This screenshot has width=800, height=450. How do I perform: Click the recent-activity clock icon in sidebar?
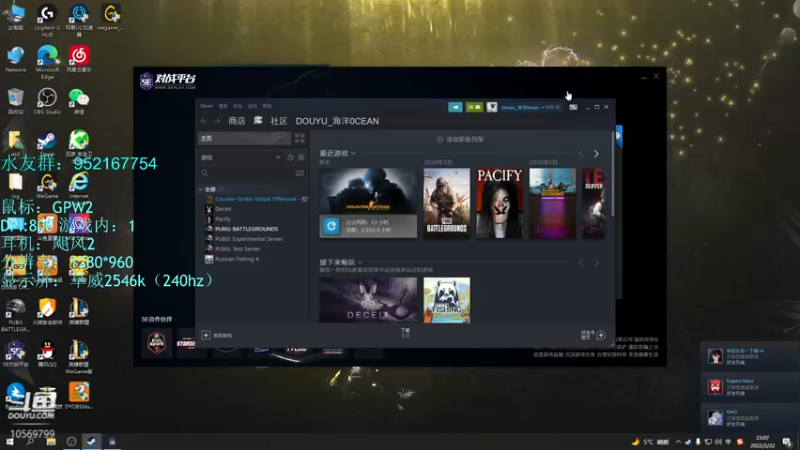click(x=290, y=158)
